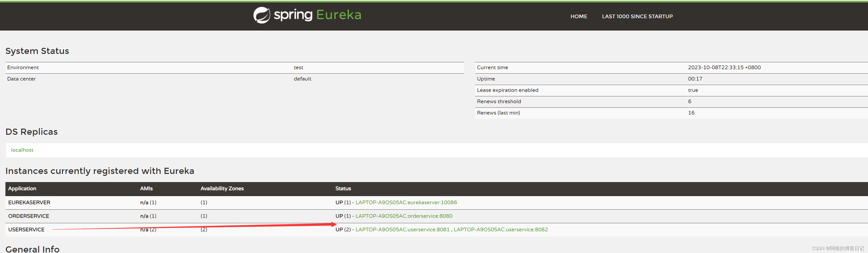Select the renews last min value 16
This screenshot has width=868, height=253.
pos(691,113)
